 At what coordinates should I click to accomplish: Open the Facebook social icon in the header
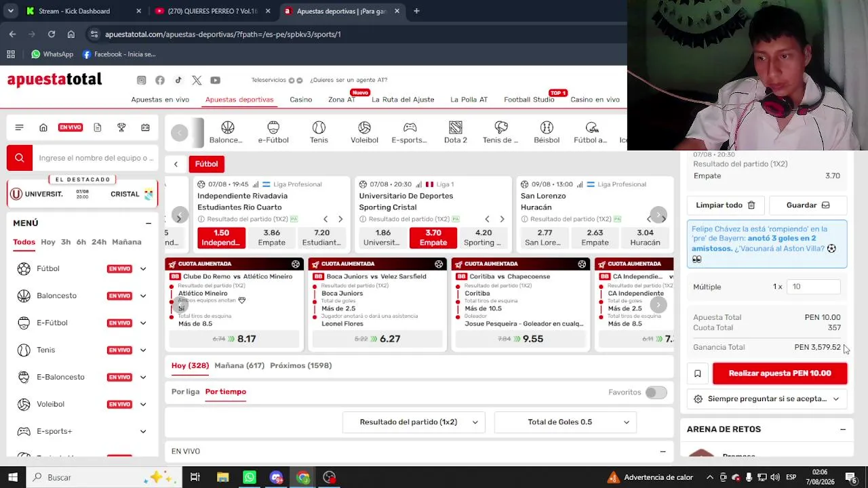[x=160, y=80]
